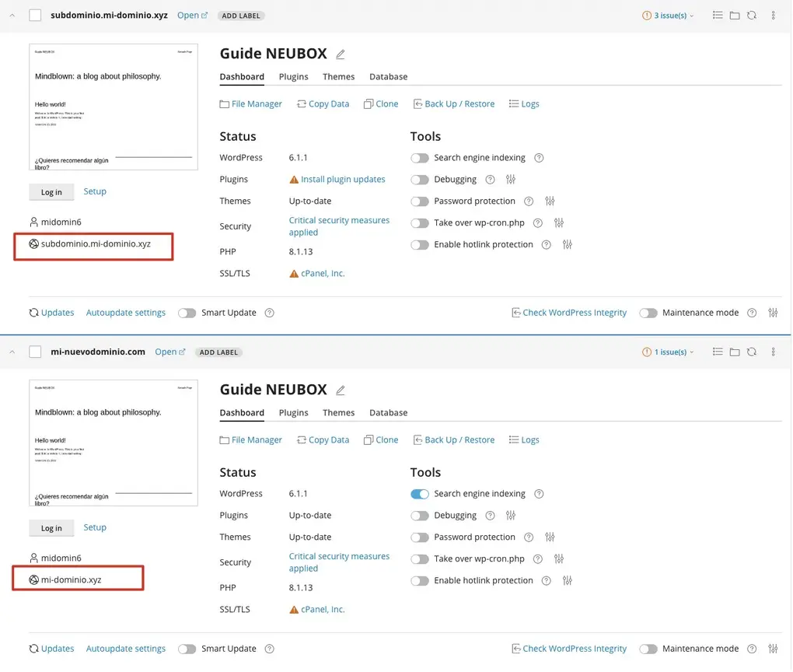Click Updates link for first site
The image size is (793, 672).
(51, 313)
